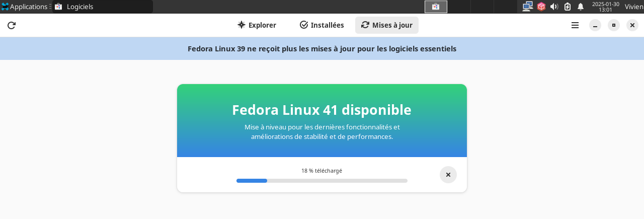Open the hamburger main menu

[575, 25]
